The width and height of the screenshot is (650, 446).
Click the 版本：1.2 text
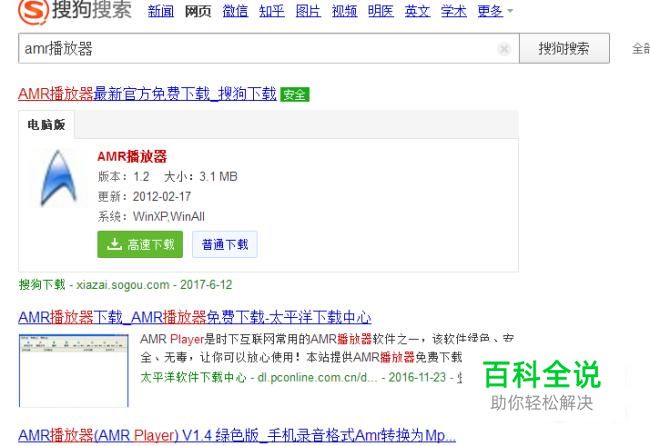point(124,177)
